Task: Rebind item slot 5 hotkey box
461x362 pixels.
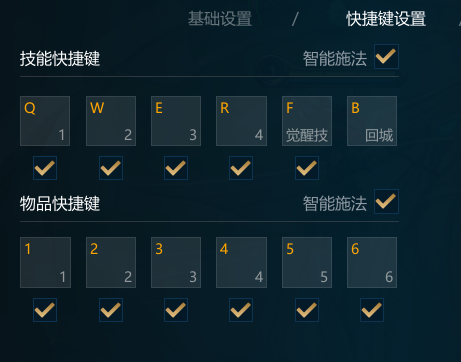Action: pyautogui.click(x=307, y=263)
